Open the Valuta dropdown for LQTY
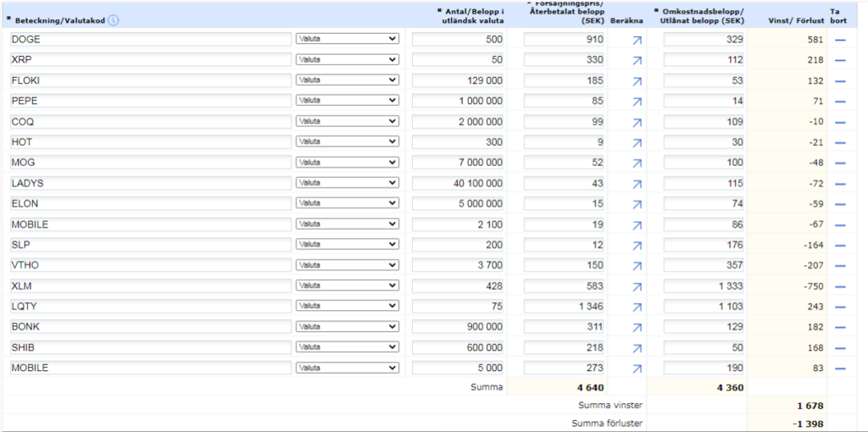Image resolution: width=868 pixels, height=432 pixels. (347, 307)
